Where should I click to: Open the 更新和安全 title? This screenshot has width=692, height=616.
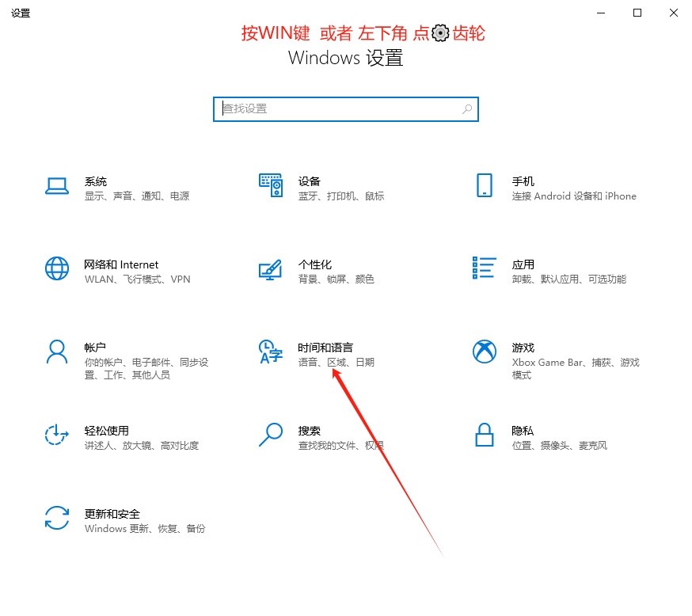(112, 514)
